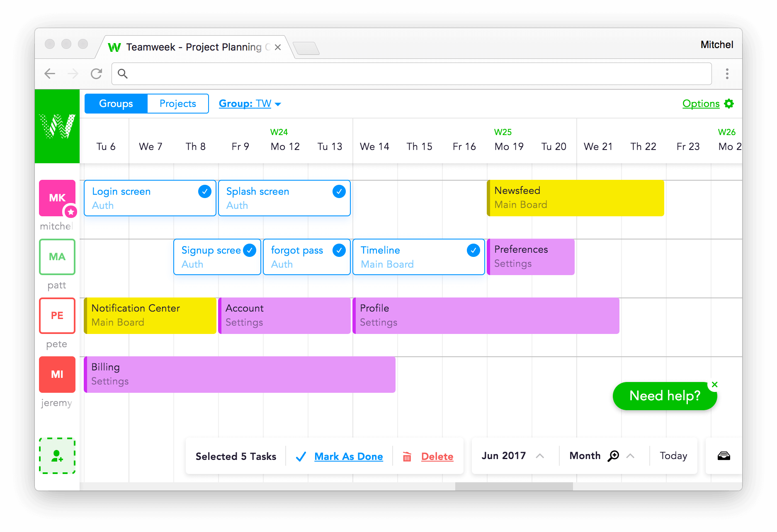Toggle the done checkmark on forgot pass task
Screen dimensions: 777x532
(x=339, y=250)
